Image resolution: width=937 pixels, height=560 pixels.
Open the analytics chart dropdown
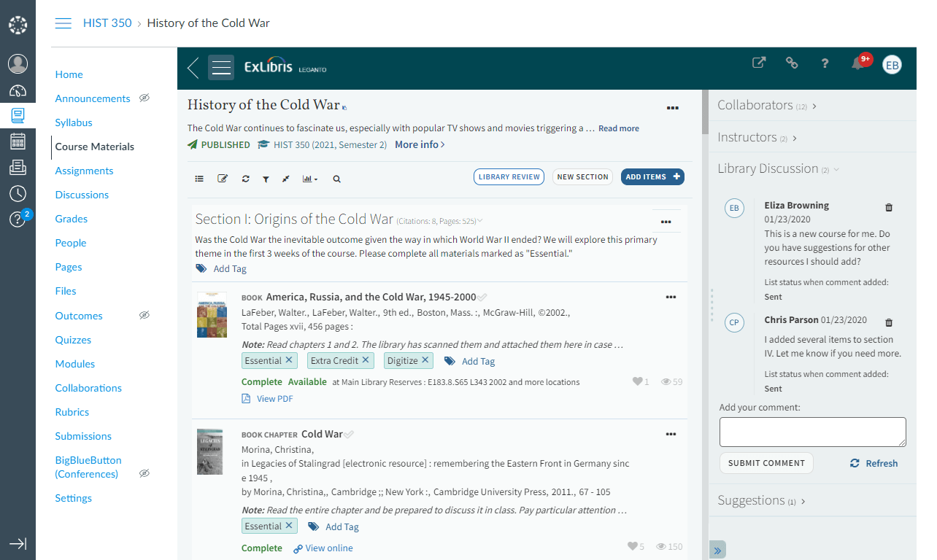310,179
